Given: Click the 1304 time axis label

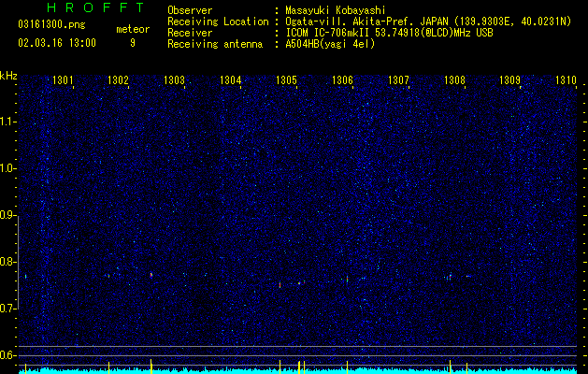Looking at the screenshot, I should (230, 79).
